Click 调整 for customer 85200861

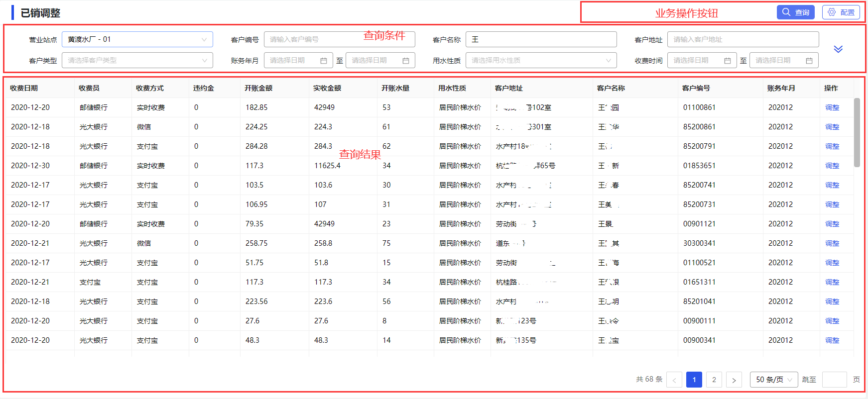click(x=832, y=127)
